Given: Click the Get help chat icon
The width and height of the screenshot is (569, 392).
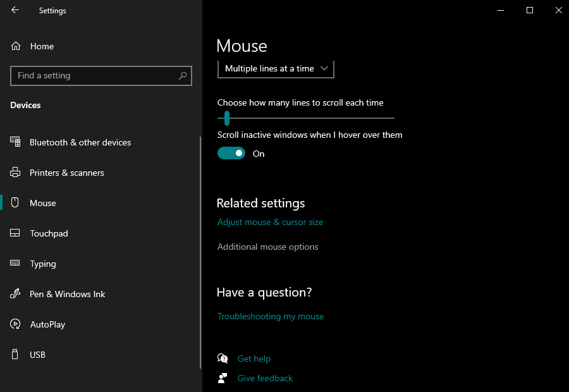Looking at the screenshot, I should 223,358.
